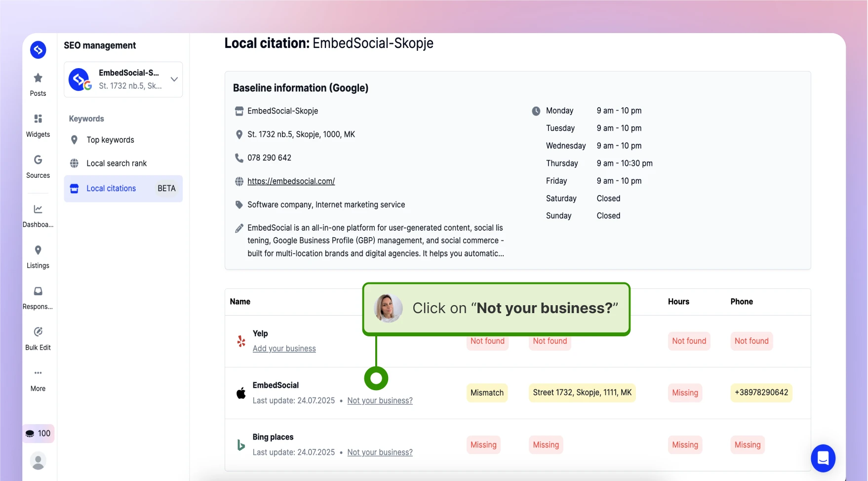Click the Mismatch status badge
This screenshot has width=868, height=481.
click(487, 393)
